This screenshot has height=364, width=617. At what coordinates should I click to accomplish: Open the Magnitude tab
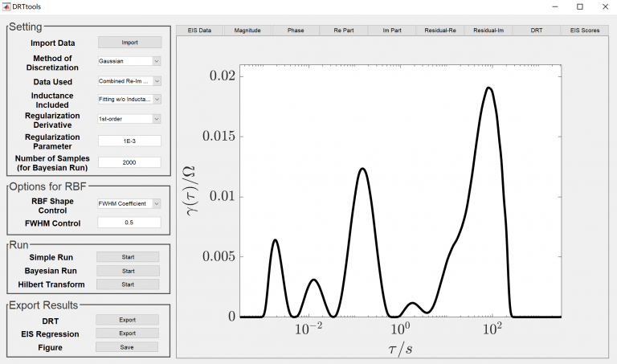click(x=247, y=31)
